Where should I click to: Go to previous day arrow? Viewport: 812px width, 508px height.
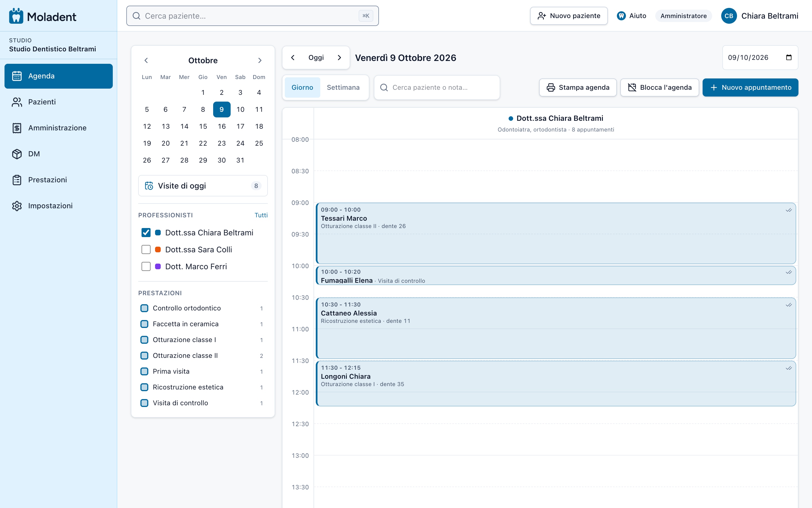pyautogui.click(x=293, y=58)
